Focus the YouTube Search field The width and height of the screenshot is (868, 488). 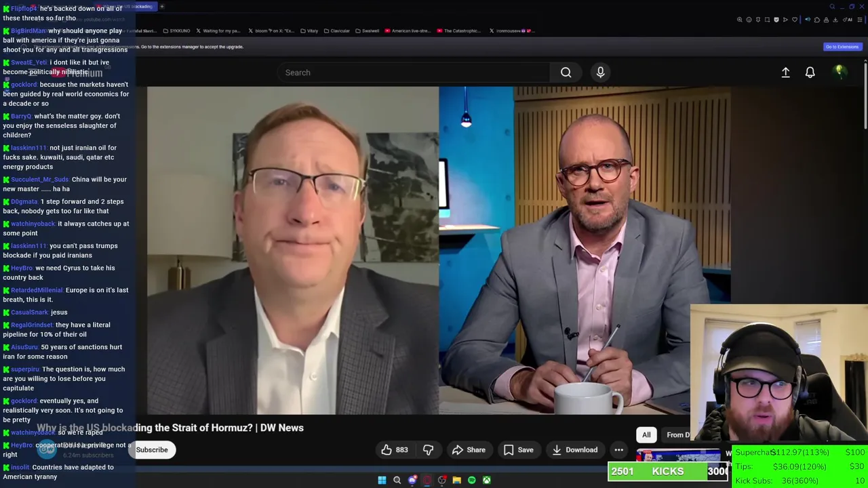click(414, 73)
